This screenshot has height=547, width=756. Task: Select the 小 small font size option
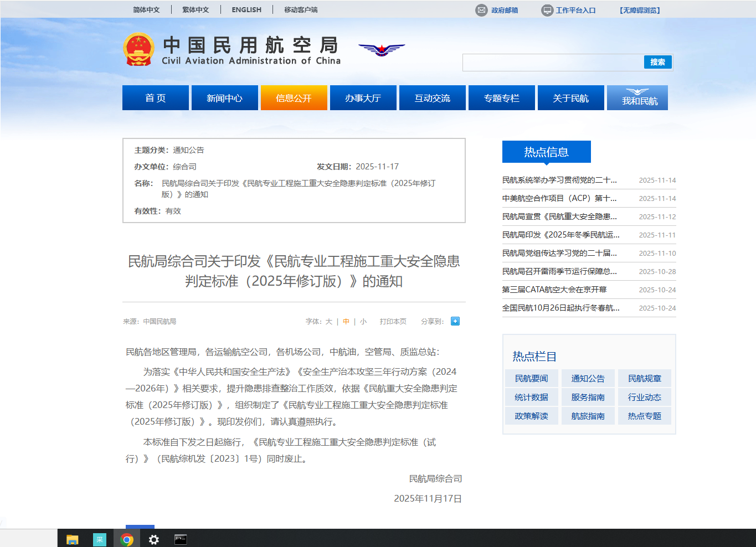point(363,321)
